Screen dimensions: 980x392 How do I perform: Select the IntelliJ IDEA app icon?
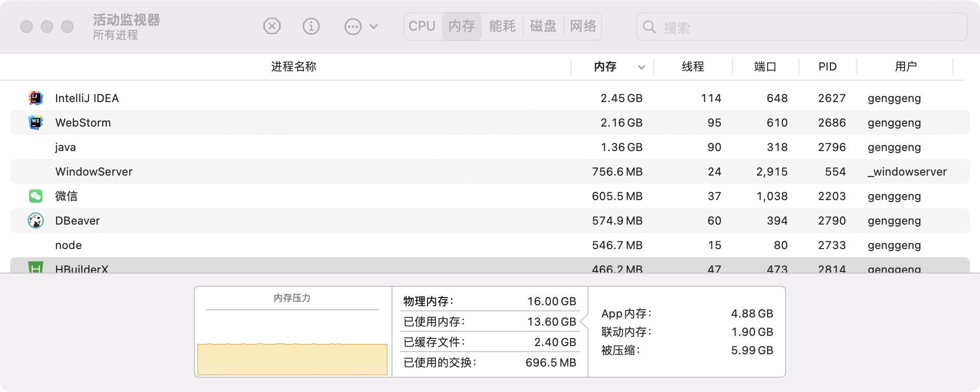tap(36, 98)
